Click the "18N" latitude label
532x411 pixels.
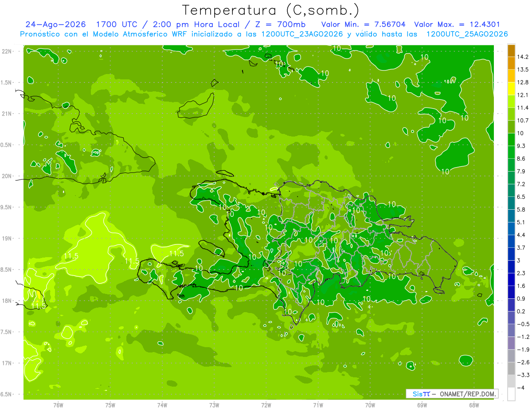pyautogui.click(x=7, y=301)
